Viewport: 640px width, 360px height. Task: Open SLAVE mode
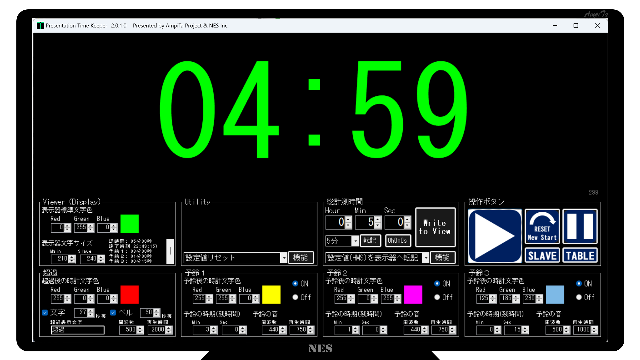[x=542, y=256]
